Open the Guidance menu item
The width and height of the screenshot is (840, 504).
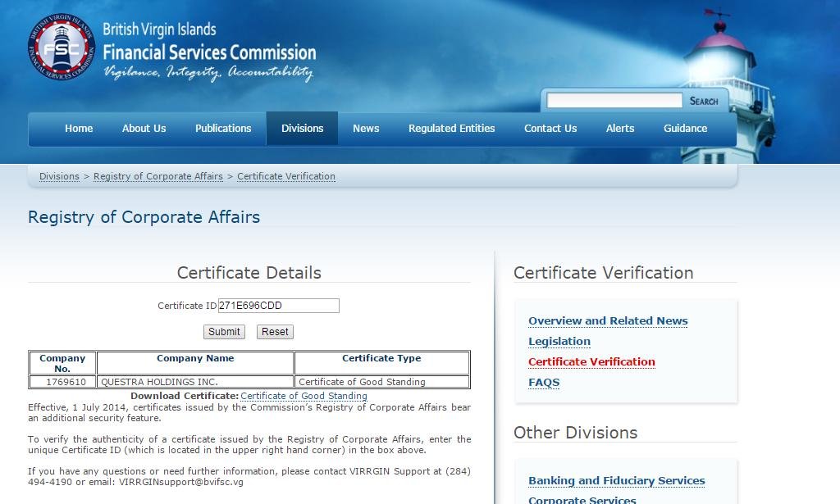pos(685,129)
